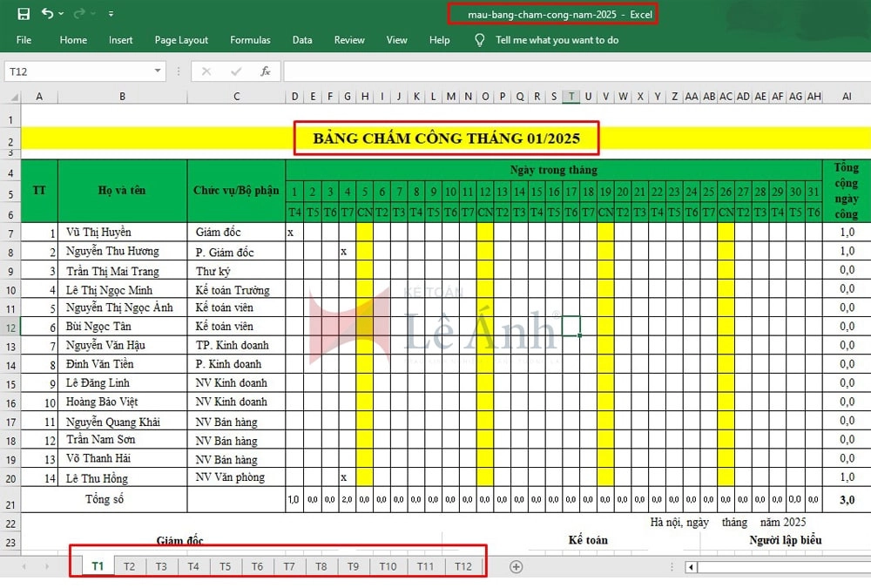
Task: Click the Select All corner triangle
Action: (x=11, y=97)
